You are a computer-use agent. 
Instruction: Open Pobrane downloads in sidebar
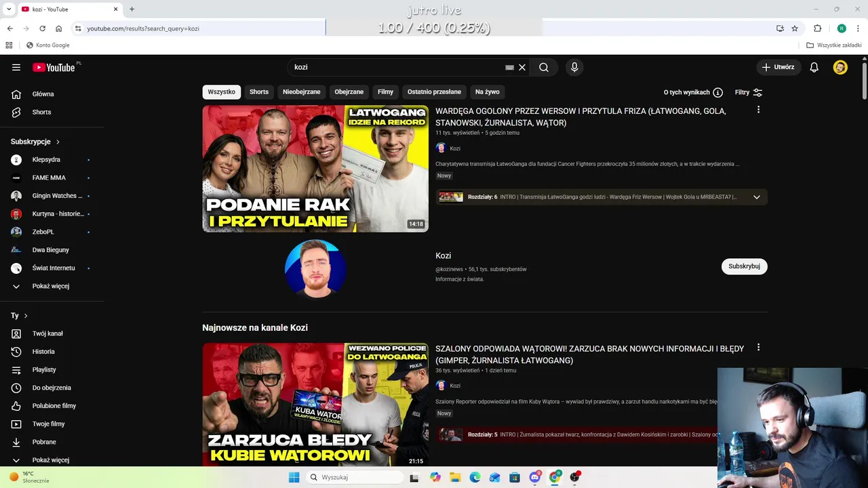click(52, 442)
